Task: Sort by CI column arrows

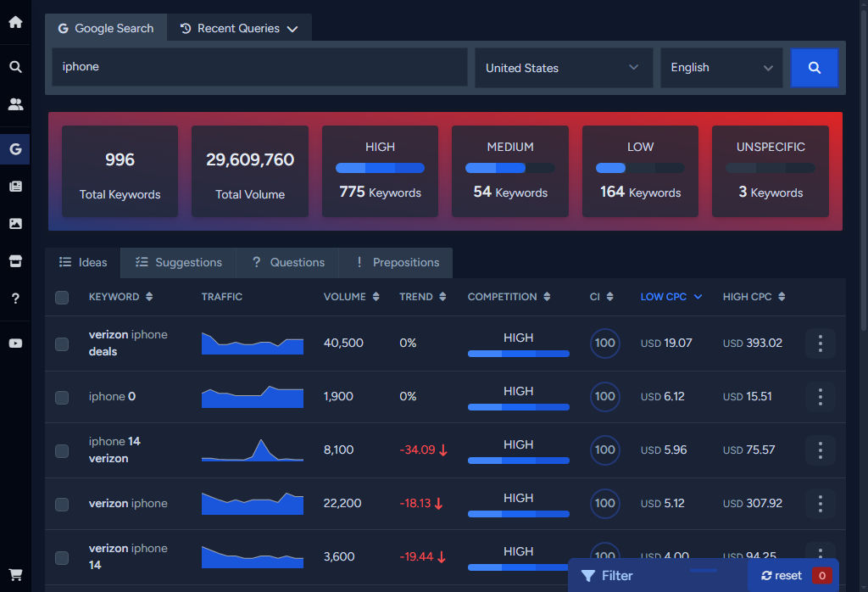Action: (610, 297)
